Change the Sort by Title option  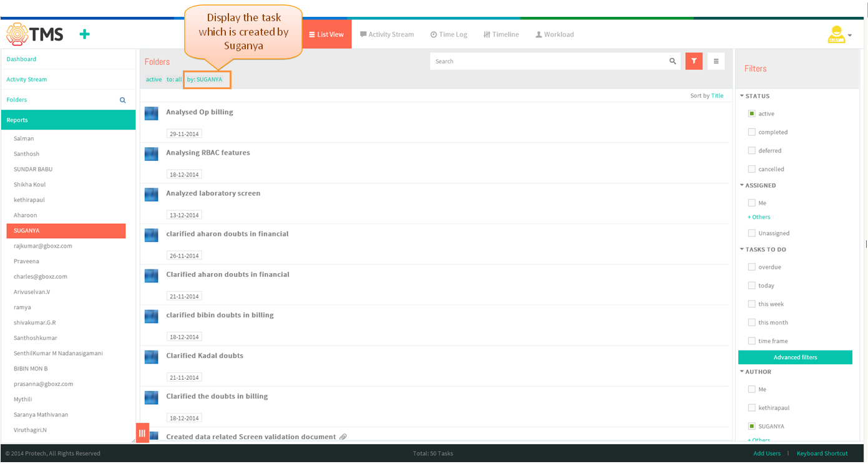718,95
